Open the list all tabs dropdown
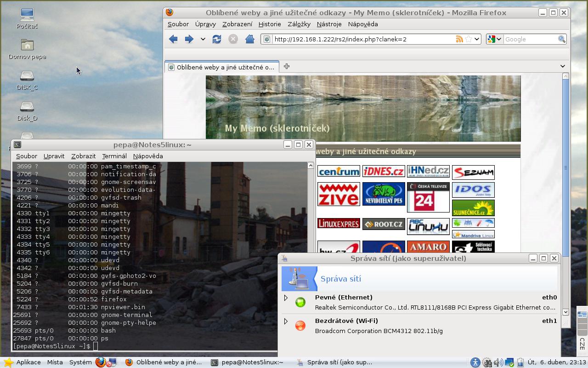Viewport: 588px width, 368px height. 562,66
